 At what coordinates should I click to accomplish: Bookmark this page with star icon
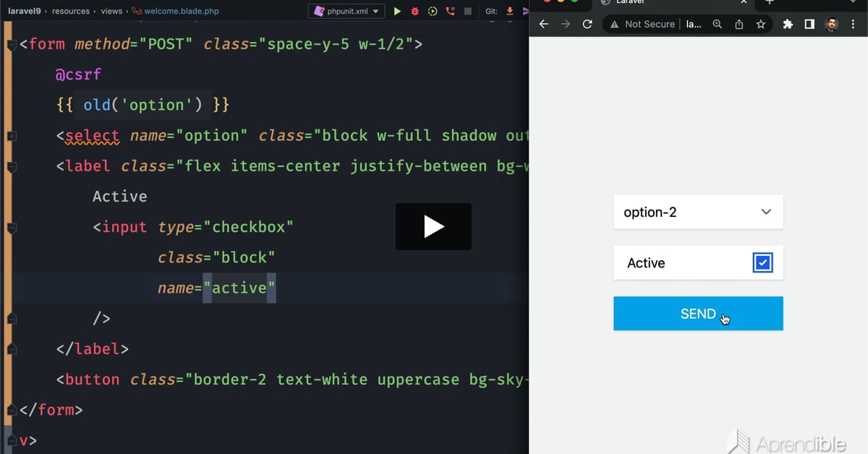click(x=761, y=24)
